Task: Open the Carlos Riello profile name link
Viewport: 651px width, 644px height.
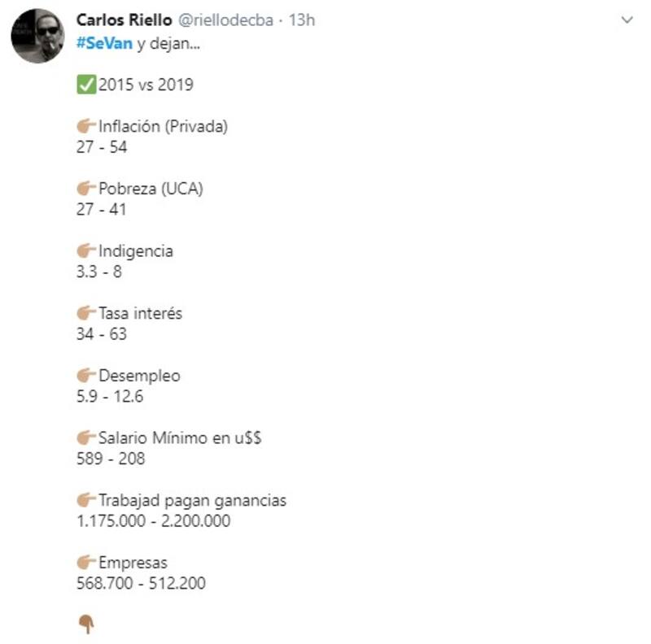Action: [122, 20]
